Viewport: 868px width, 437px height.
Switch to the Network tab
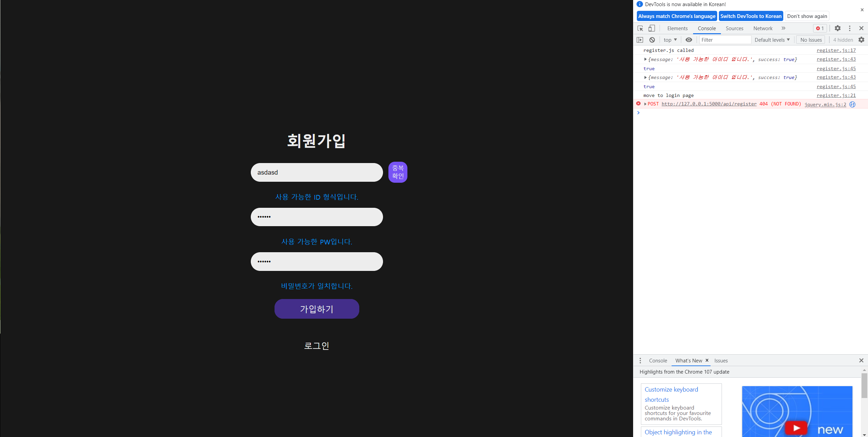[763, 28]
